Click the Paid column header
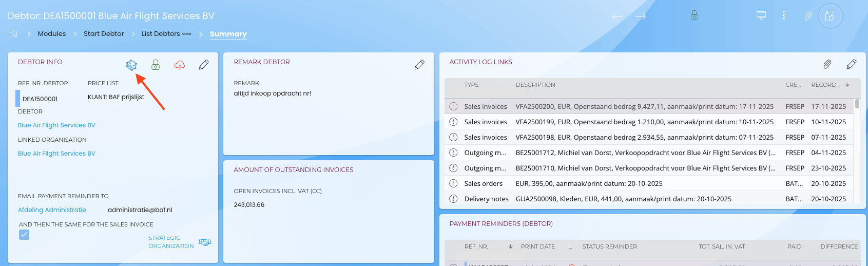The height and width of the screenshot is (266, 868). tap(794, 246)
